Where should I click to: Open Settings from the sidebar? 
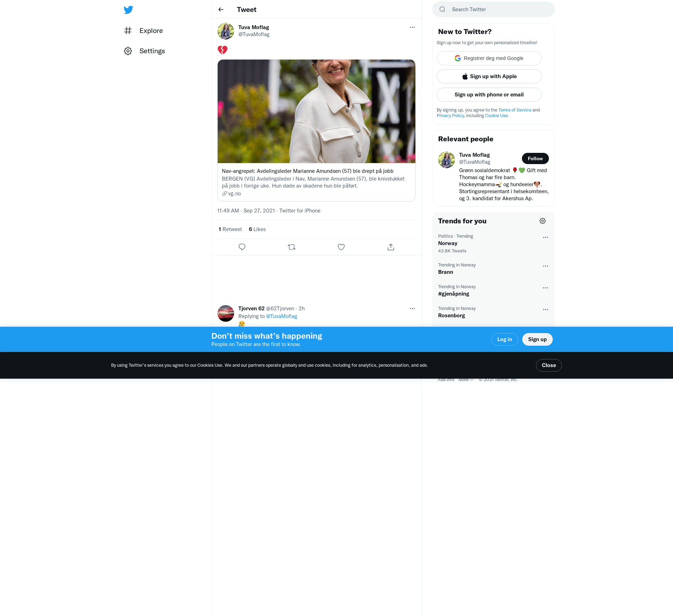(144, 51)
